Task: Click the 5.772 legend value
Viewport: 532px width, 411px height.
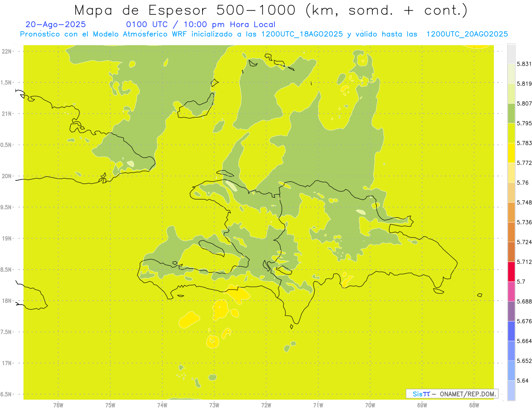Action: (x=524, y=163)
